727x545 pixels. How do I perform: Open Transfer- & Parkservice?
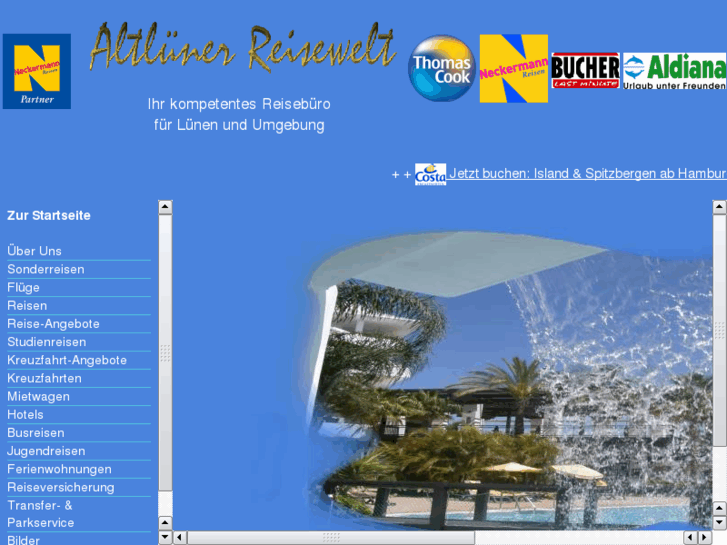click(x=41, y=514)
